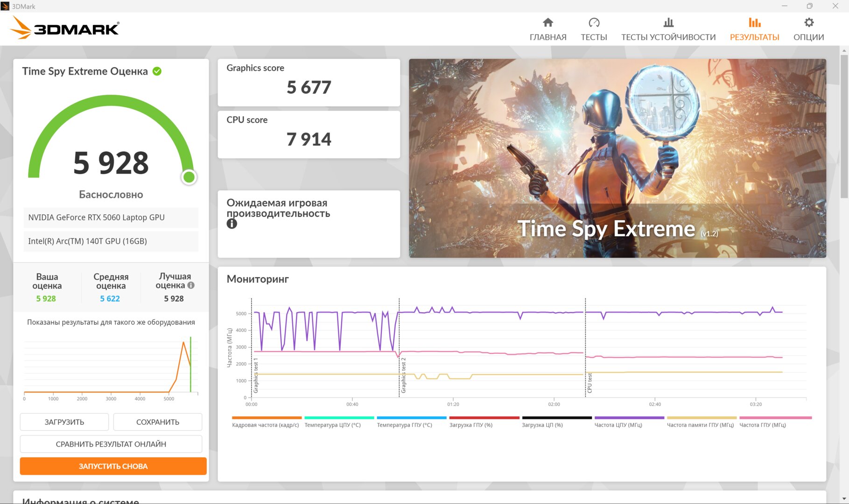The width and height of the screenshot is (849, 504).
Task: Click Сохранить button
Action: (x=158, y=422)
